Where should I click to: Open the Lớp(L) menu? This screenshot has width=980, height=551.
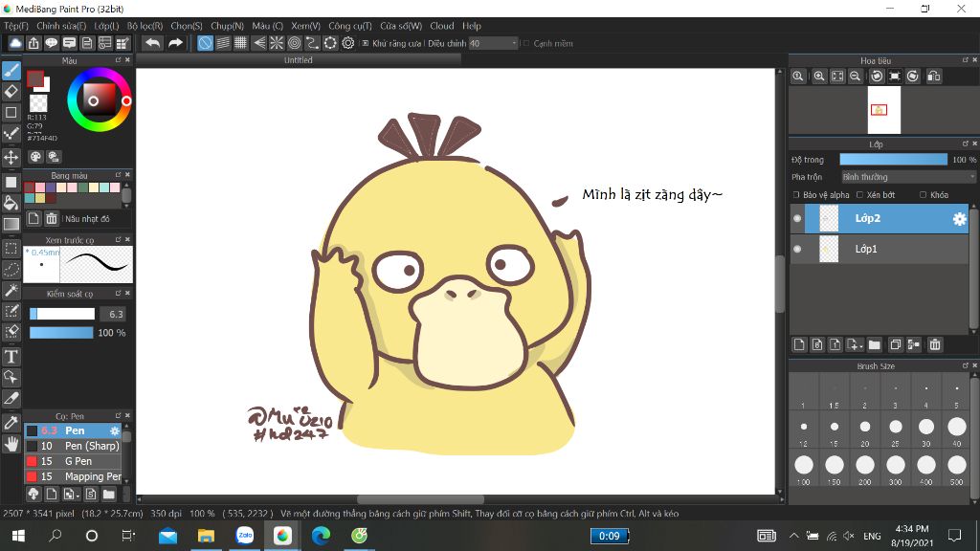point(106,26)
